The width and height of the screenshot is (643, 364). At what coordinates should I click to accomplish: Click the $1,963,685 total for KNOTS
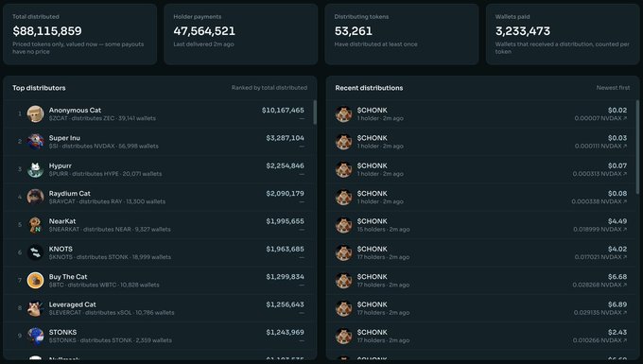tap(285, 250)
